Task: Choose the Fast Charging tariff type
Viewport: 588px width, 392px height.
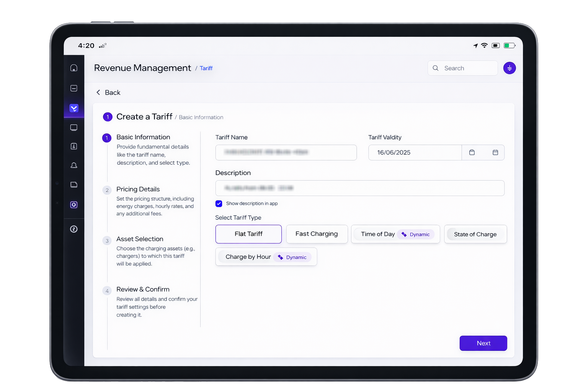Action: coord(317,234)
